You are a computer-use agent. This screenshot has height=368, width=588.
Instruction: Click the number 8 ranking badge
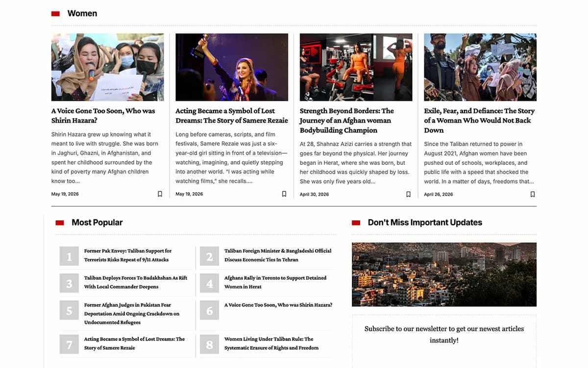(x=209, y=344)
